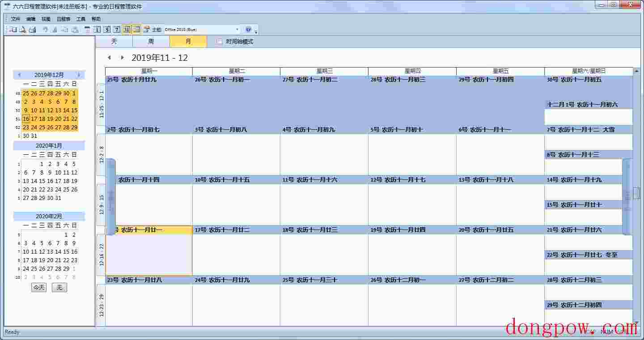Open the 日程表 menu
This screenshot has height=340, width=644.
point(64,19)
